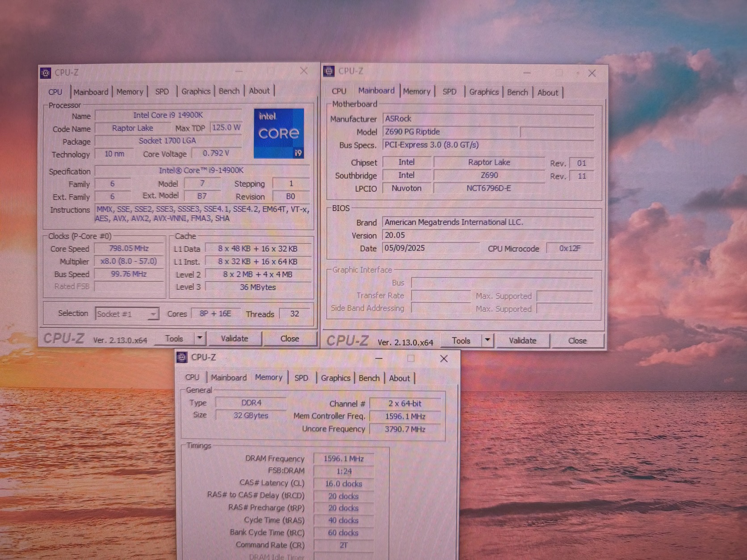The image size is (747, 560).
Task: Select the SPD tab in the processor window
Action: 162,92
